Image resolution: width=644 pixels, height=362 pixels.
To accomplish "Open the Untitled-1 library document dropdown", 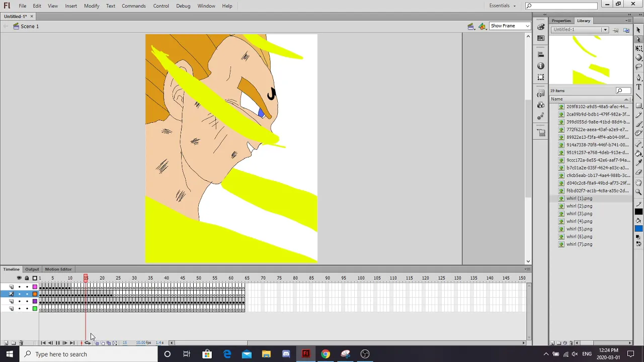I will pos(580,30).
